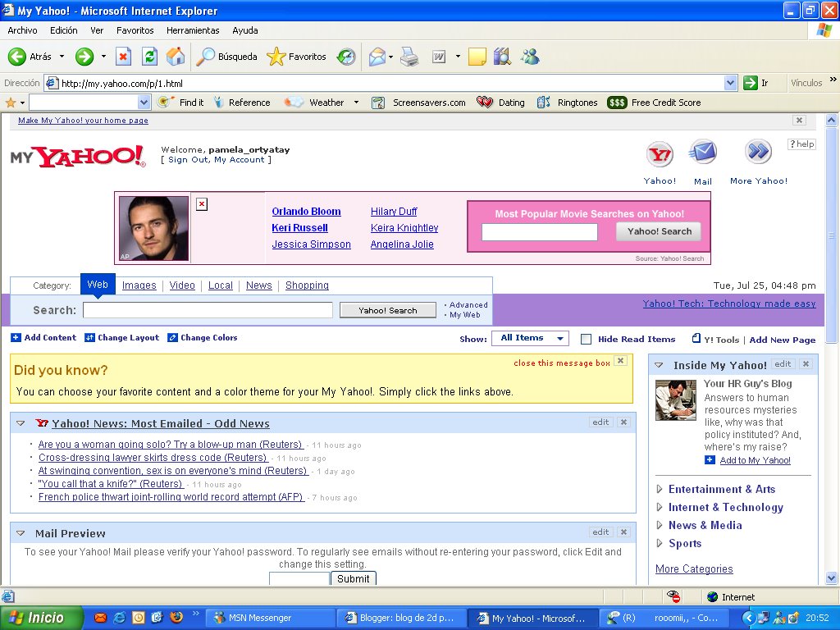This screenshot has width=840, height=630.
Task: Open the Inicio start button
Action: (x=42, y=618)
